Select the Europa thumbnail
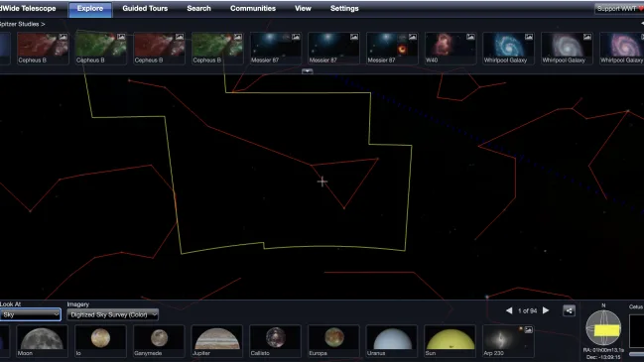This screenshot has height=362, width=644. pos(333,340)
